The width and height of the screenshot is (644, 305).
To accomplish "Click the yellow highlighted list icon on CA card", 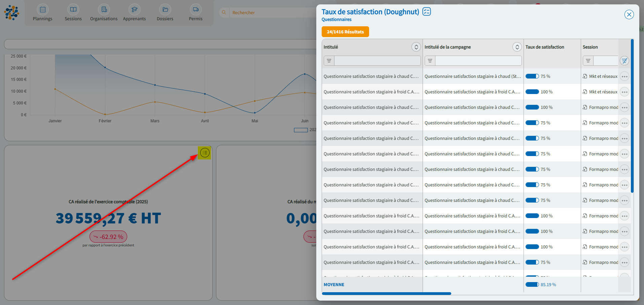I will [205, 153].
